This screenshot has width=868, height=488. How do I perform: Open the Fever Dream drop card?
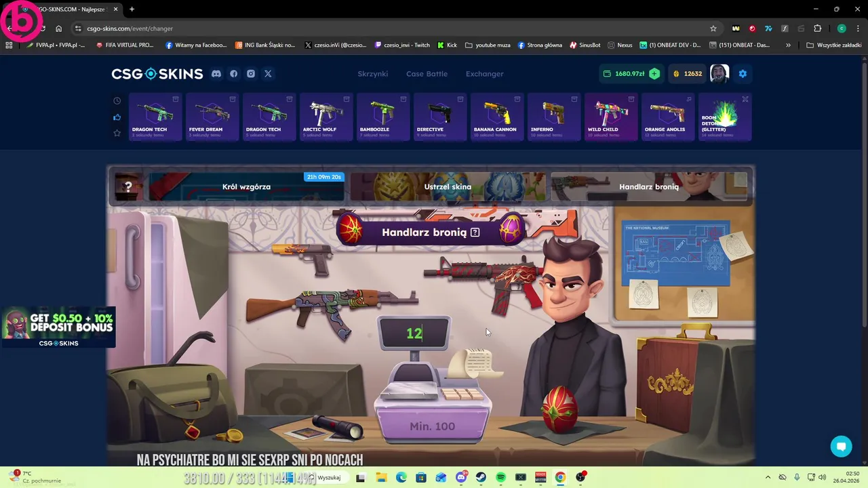[x=212, y=117]
